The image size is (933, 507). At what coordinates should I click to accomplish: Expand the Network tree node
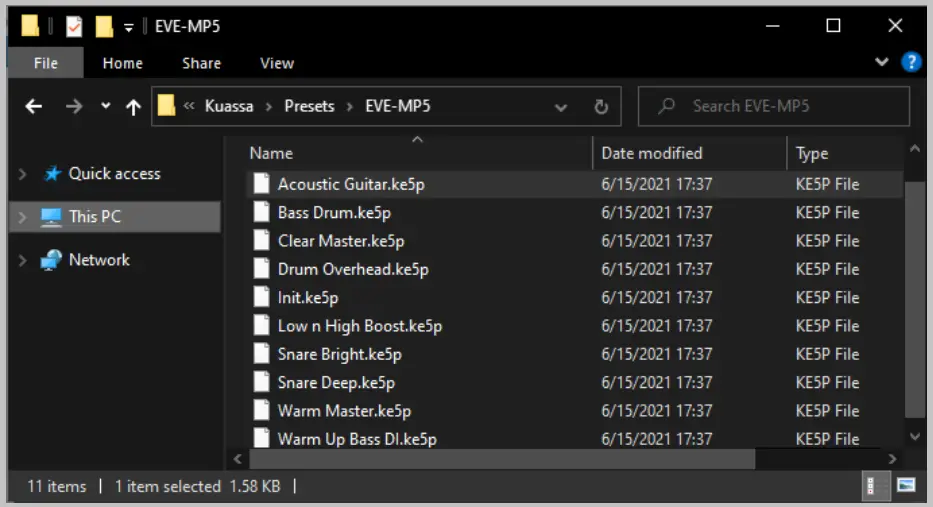tap(23, 261)
